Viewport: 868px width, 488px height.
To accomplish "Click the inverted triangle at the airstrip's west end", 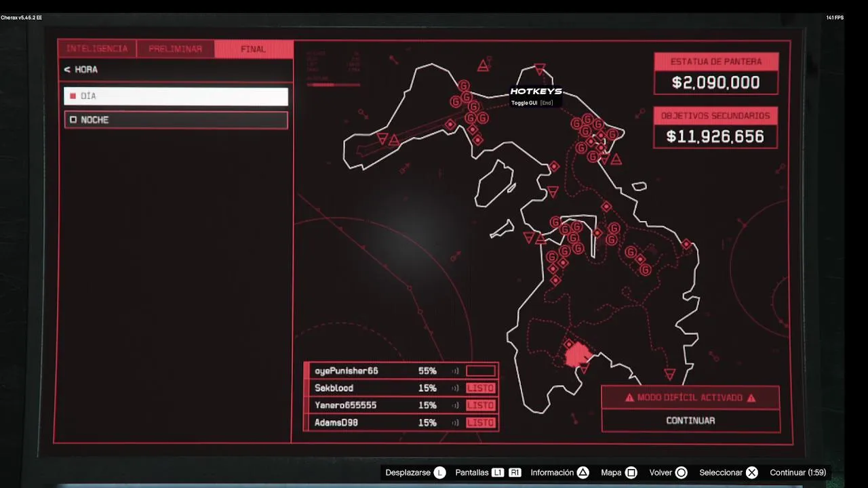I will tap(382, 138).
